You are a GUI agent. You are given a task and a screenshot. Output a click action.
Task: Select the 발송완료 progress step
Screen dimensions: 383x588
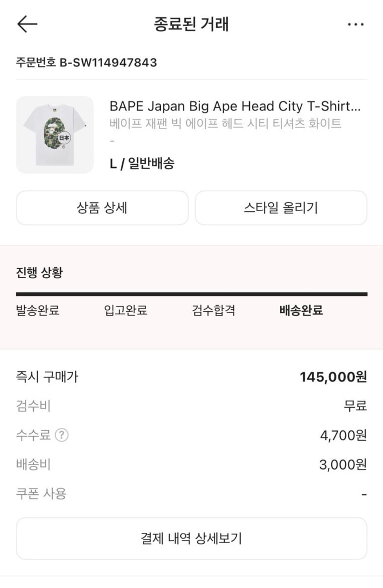coord(38,310)
